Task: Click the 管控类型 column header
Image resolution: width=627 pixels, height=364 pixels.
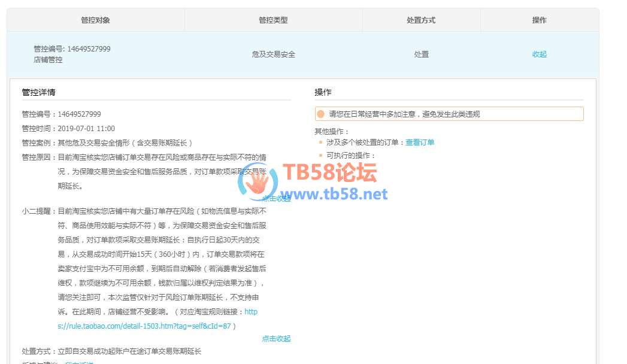Action: coord(273,20)
